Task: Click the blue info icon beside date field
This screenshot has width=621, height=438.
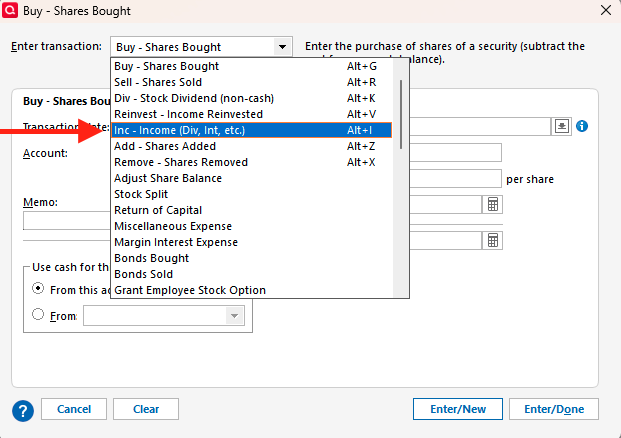Action: tap(581, 126)
